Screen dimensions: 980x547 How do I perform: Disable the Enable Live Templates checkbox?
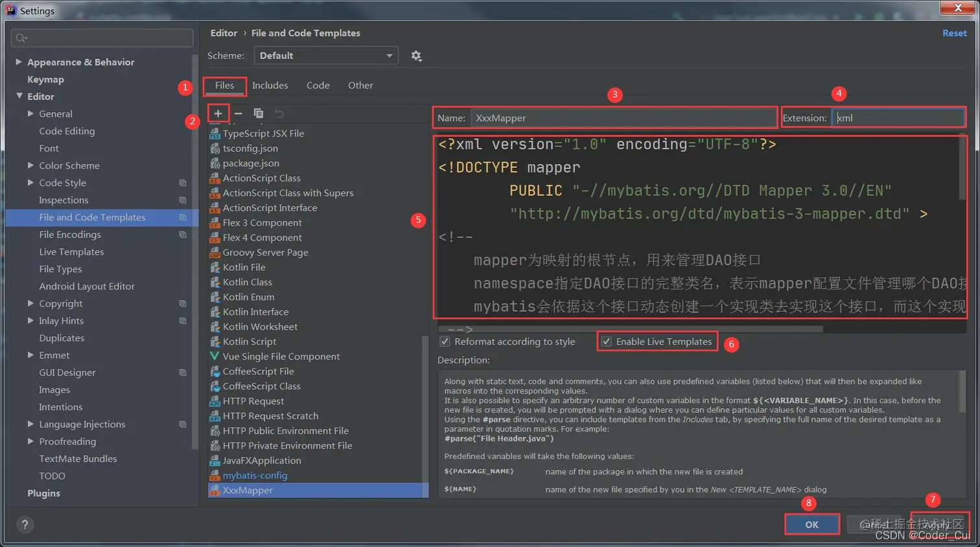point(606,342)
